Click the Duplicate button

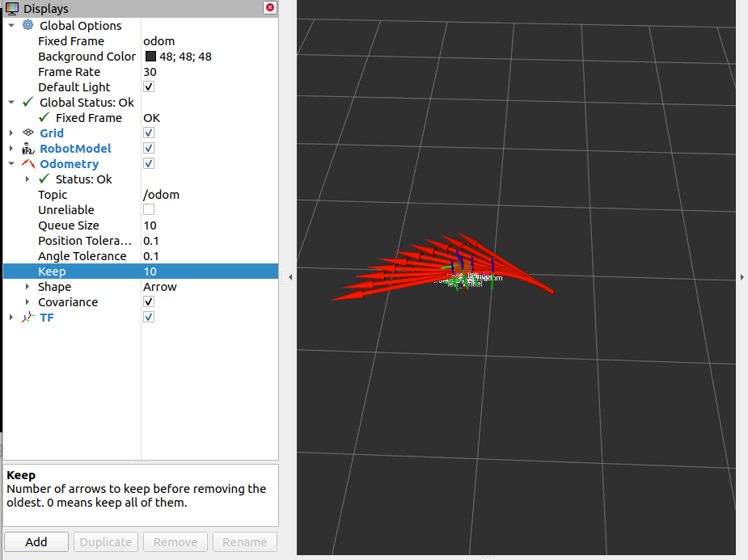(x=105, y=542)
